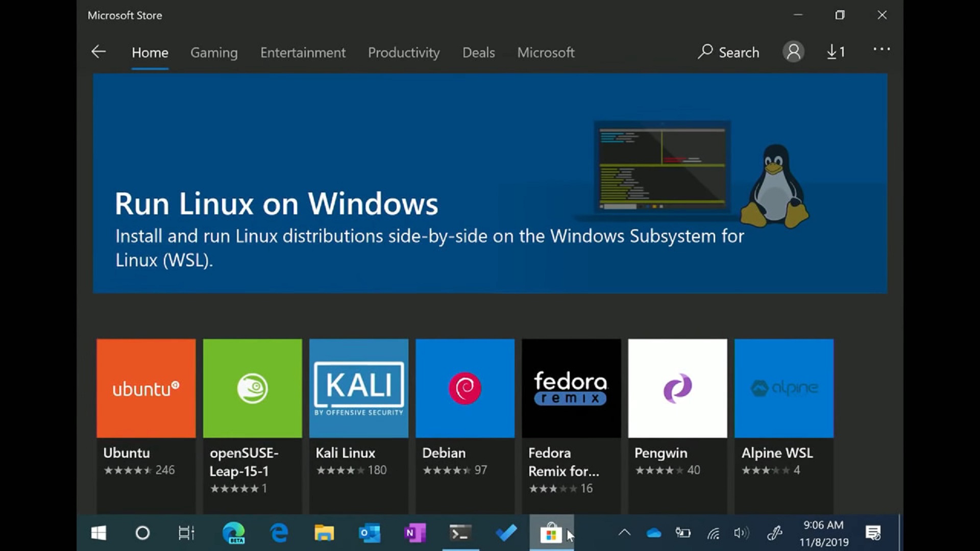Click the Pengwin rating count 40
Viewport: 980px width, 551px height.
[694, 470]
